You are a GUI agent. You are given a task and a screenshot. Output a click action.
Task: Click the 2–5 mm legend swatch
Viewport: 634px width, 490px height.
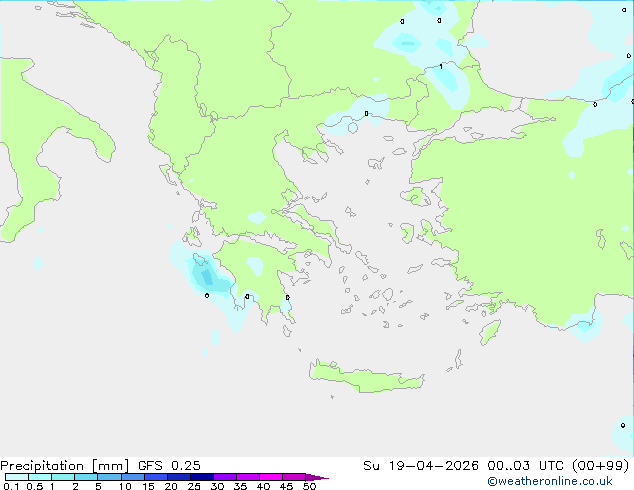tap(86, 477)
